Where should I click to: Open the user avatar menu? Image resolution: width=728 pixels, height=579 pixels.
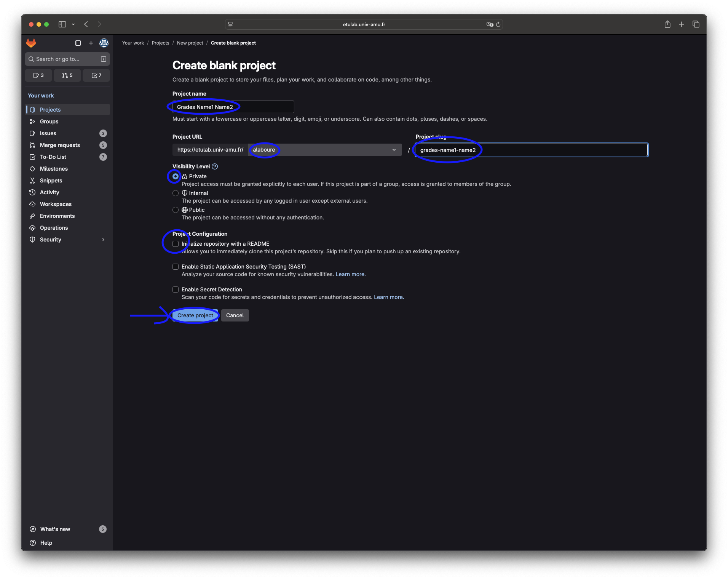point(104,43)
